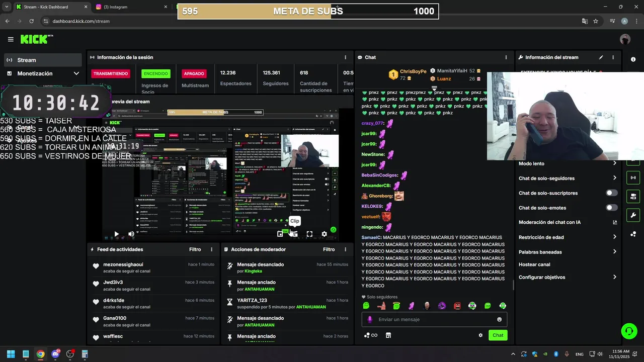
Task: Click the Enviar un mensaje input field
Action: coord(434,319)
